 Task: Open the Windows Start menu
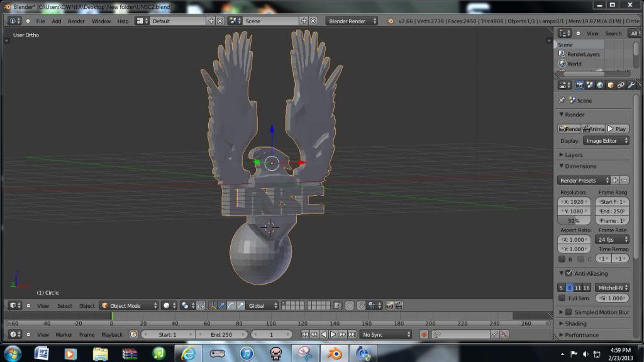click(x=13, y=354)
